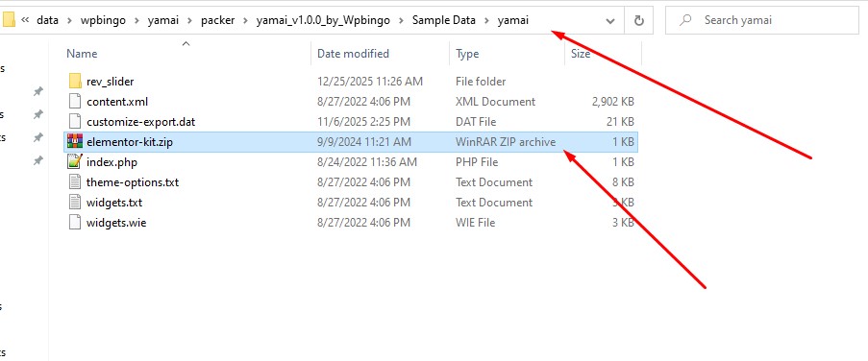Open the rev_slider folder icon
Screen dimensions: 868x361
(75, 82)
